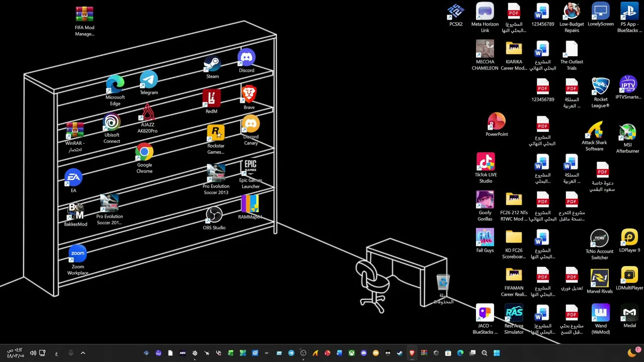Open the RAMMap64 desktop shortcut

point(250,208)
